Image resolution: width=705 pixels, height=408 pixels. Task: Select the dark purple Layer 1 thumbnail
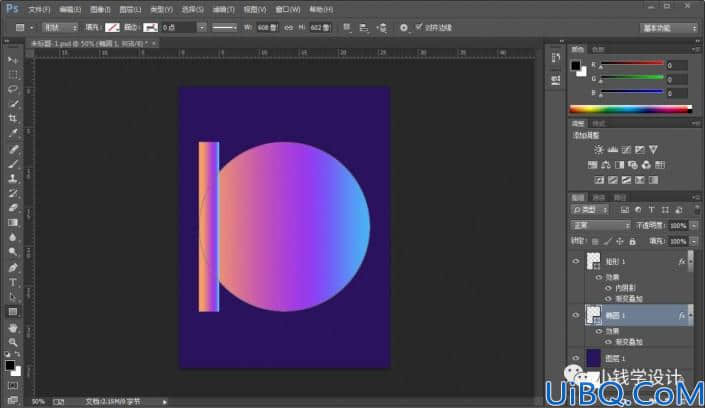point(593,358)
